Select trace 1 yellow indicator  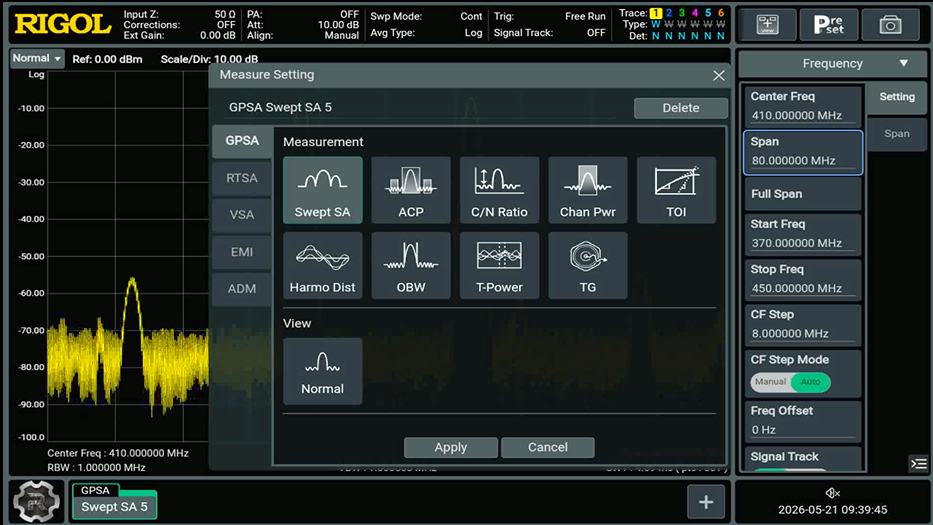pos(656,12)
